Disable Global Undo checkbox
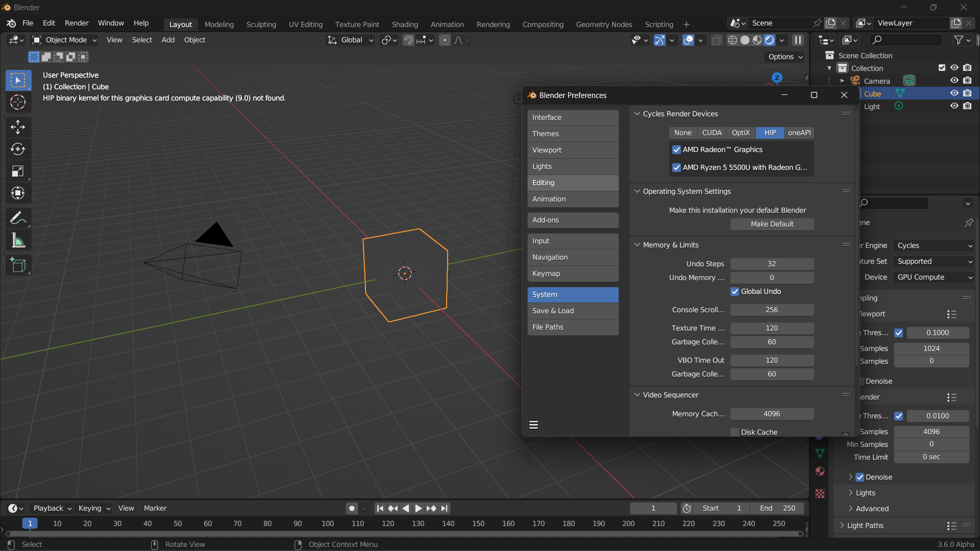 (734, 291)
